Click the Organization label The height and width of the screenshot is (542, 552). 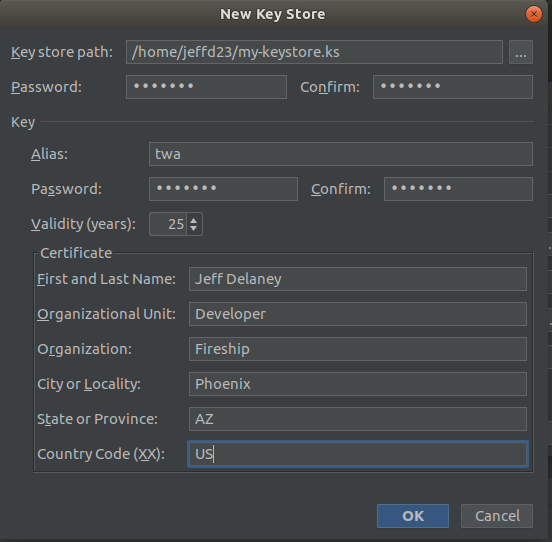(x=84, y=349)
